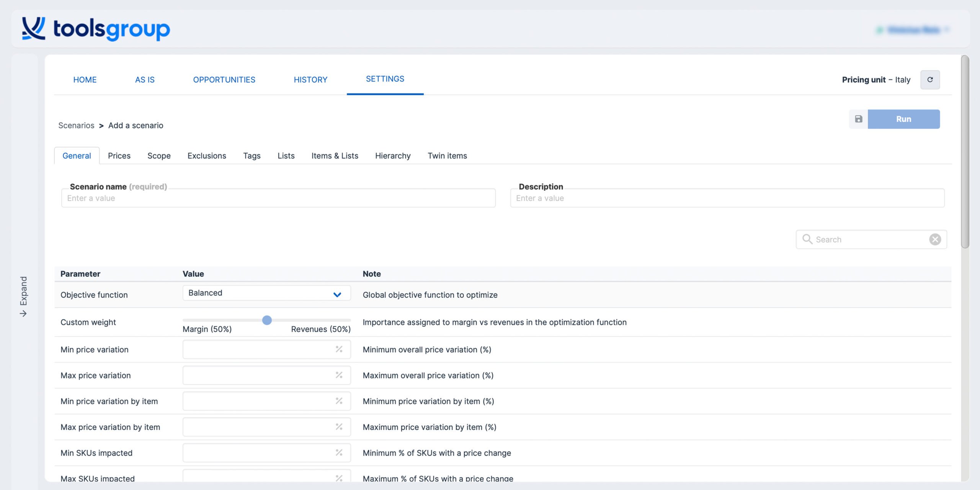The width and height of the screenshot is (980, 490).
Task: Click the Custom weight slider handle
Action: point(267,320)
